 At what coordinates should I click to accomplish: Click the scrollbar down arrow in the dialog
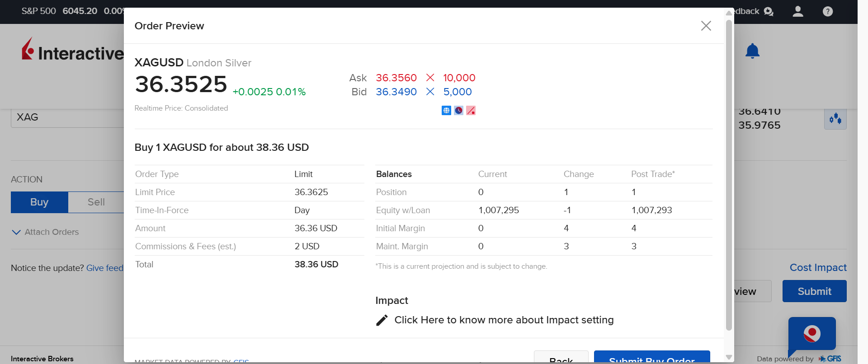(729, 357)
